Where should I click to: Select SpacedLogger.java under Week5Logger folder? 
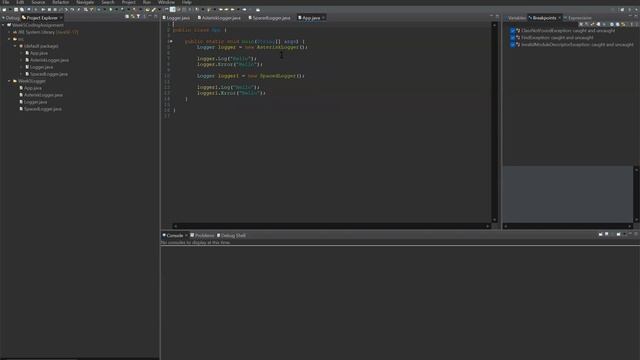tap(41, 109)
